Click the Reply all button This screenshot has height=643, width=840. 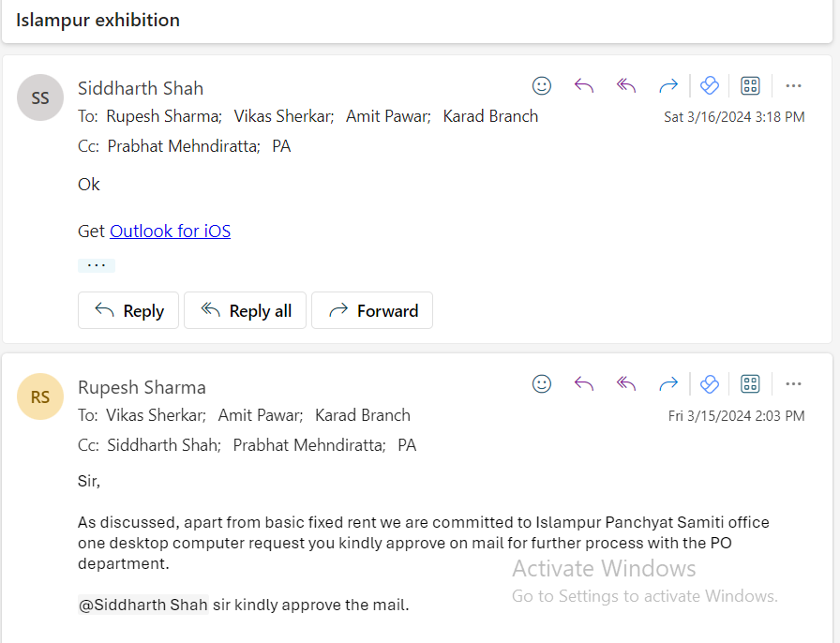[245, 310]
